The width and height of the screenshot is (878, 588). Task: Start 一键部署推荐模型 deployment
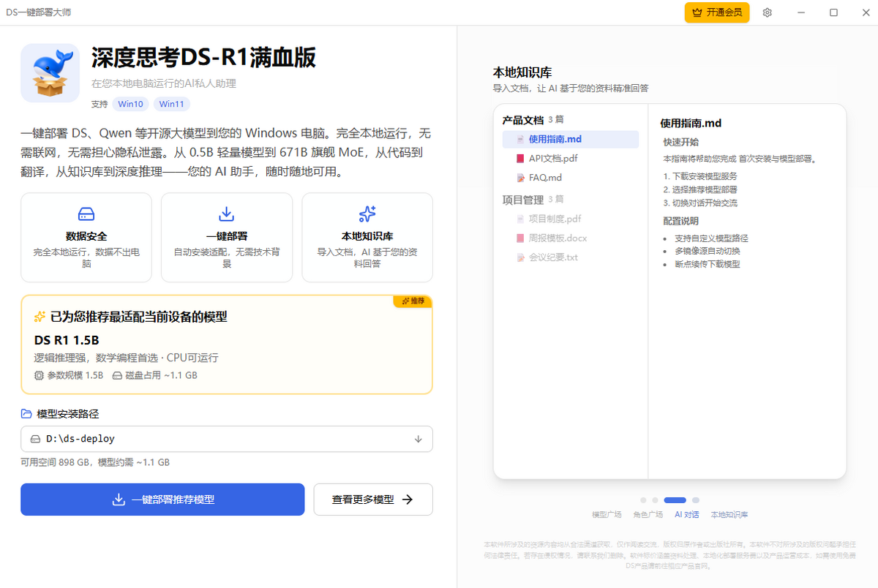point(162,500)
